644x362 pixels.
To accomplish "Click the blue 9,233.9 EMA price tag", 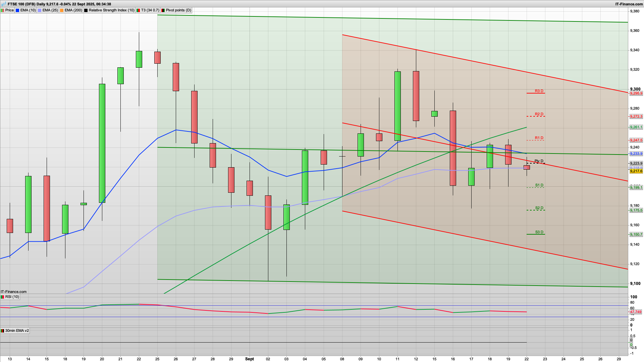I will click(636, 154).
